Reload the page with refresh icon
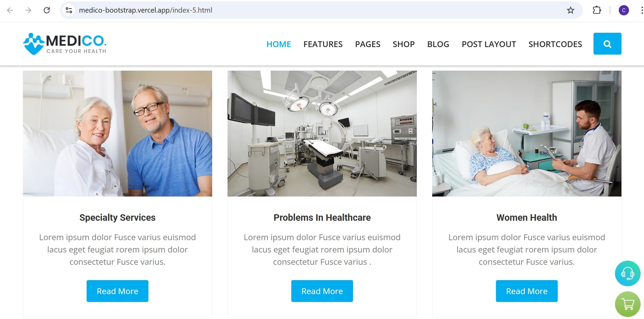 click(47, 10)
